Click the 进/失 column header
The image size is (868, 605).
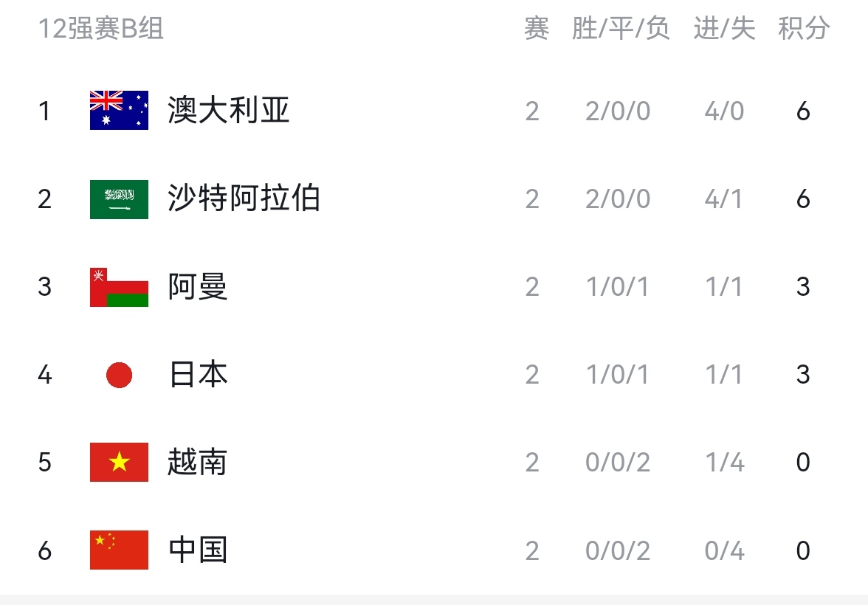724,29
